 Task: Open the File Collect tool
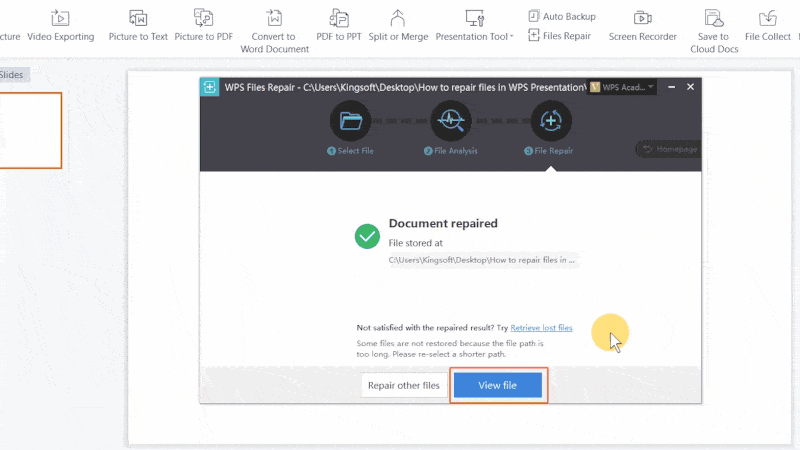coord(767,26)
